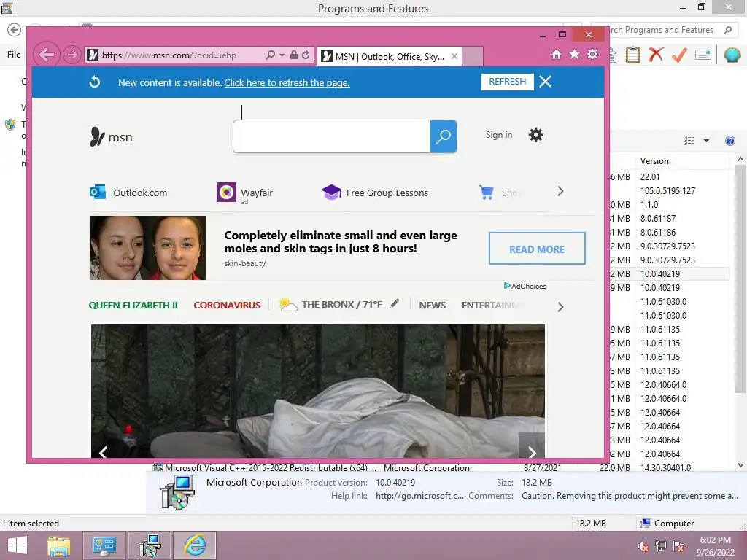Click the MSN butterfly logo

(x=97, y=136)
